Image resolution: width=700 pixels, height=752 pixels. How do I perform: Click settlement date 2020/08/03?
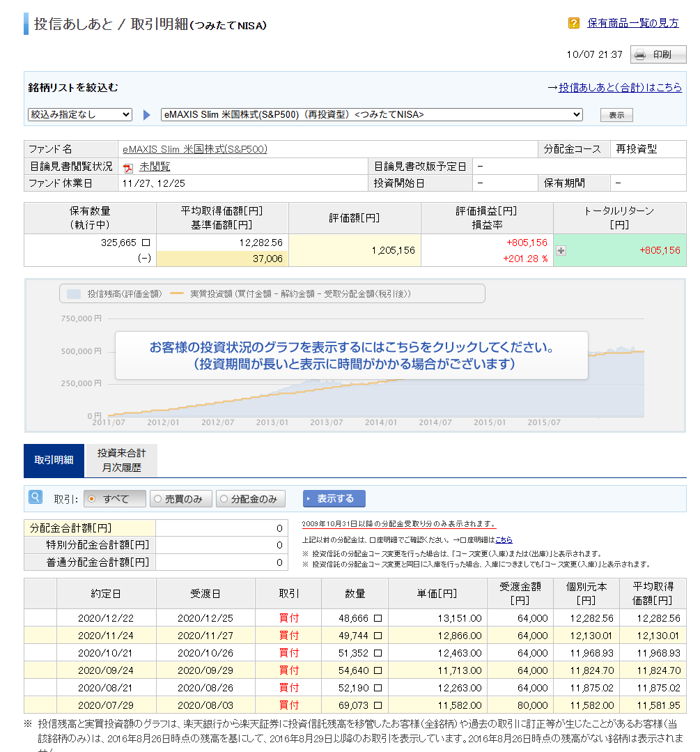point(205,705)
